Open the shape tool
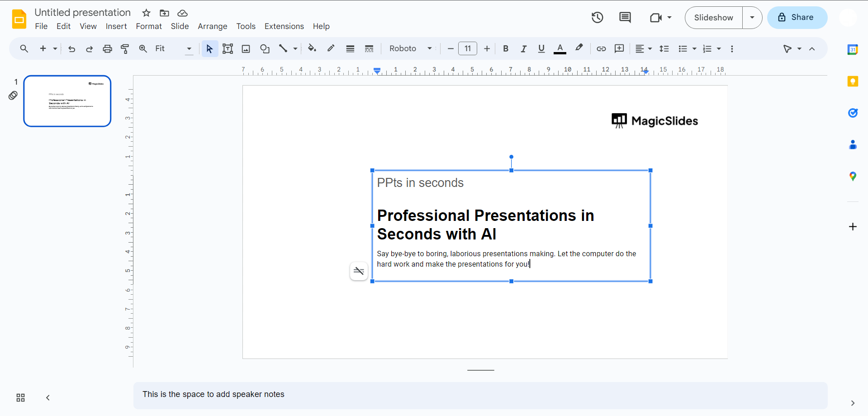Viewport: 868px width, 416px height. pyautogui.click(x=265, y=49)
